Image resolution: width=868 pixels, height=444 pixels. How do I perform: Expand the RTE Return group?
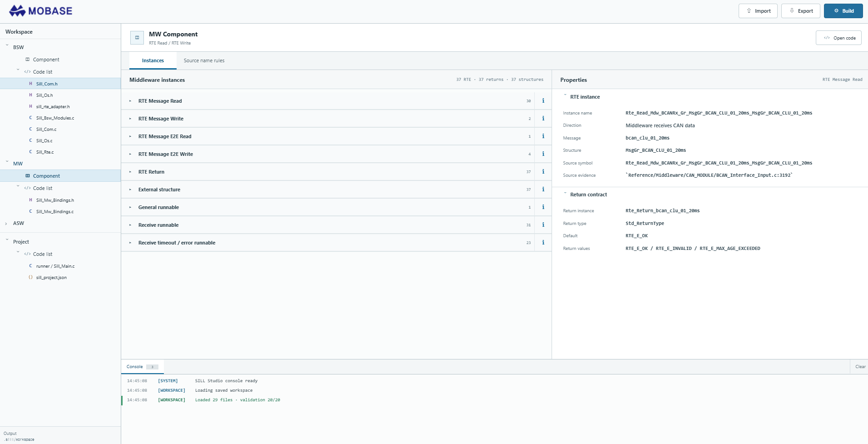point(130,172)
